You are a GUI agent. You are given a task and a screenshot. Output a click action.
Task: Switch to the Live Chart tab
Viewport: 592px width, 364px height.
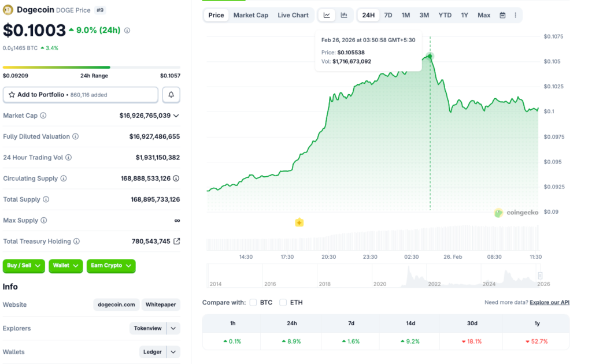click(293, 15)
